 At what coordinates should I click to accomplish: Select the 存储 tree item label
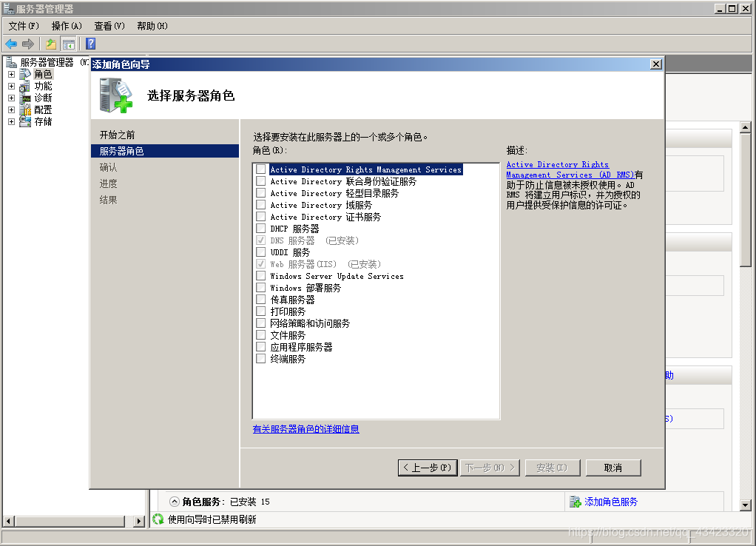(x=43, y=121)
